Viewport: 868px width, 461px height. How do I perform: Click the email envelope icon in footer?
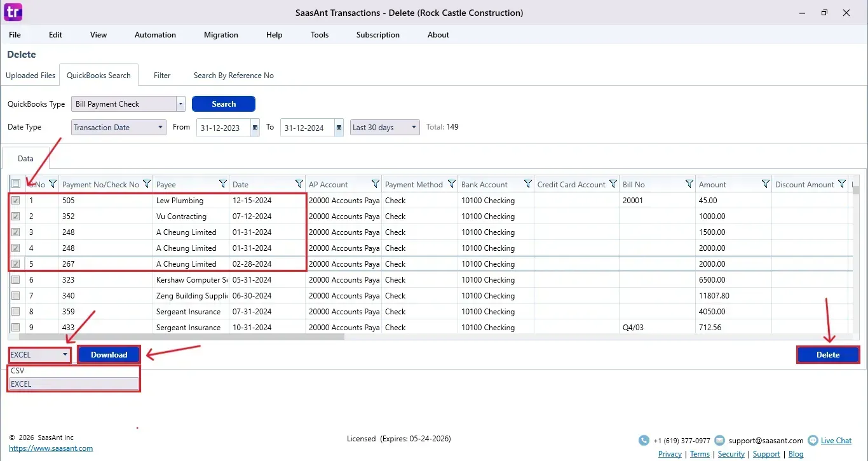719,441
